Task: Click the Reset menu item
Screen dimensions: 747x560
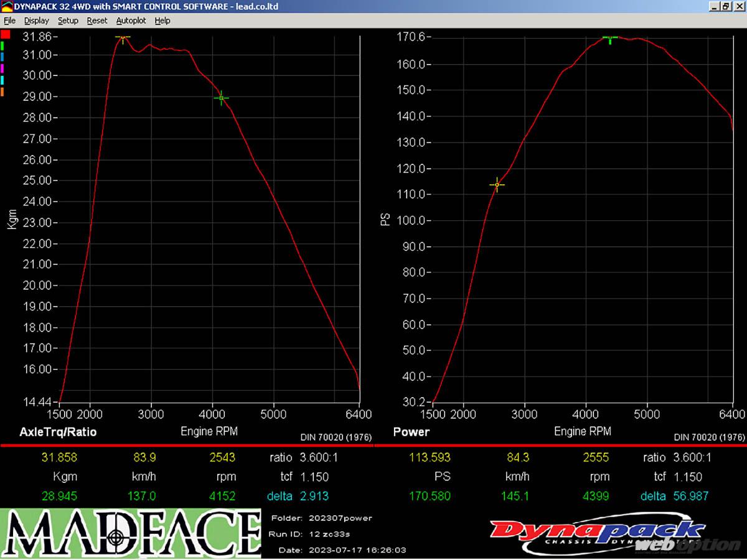Action: 97,21
